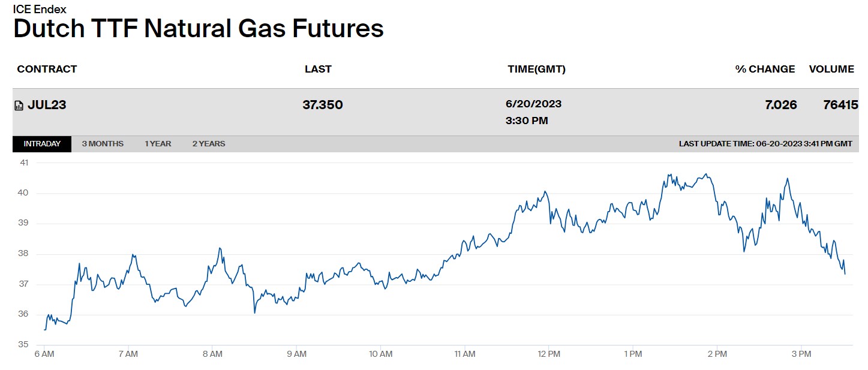Click the % CHANGE column header

765,69
